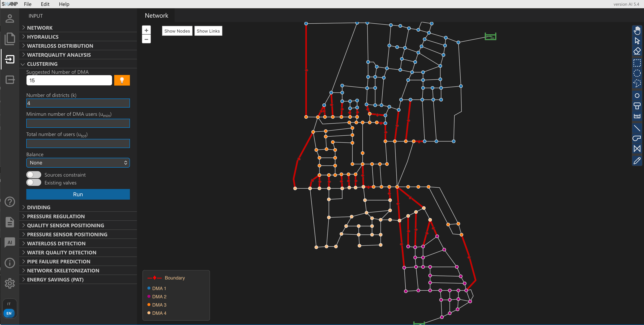Select the valve tool
The width and height of the screenshot is (644, 325).
637,149
